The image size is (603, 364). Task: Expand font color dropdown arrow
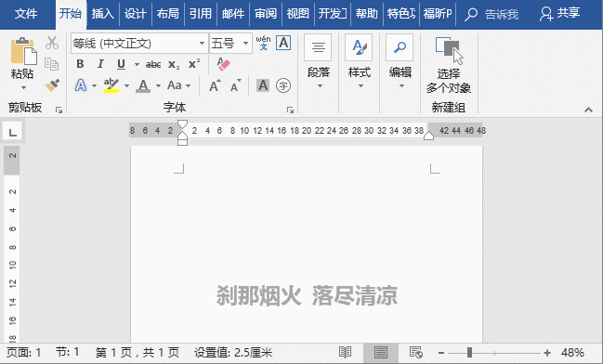click(158, 85)
